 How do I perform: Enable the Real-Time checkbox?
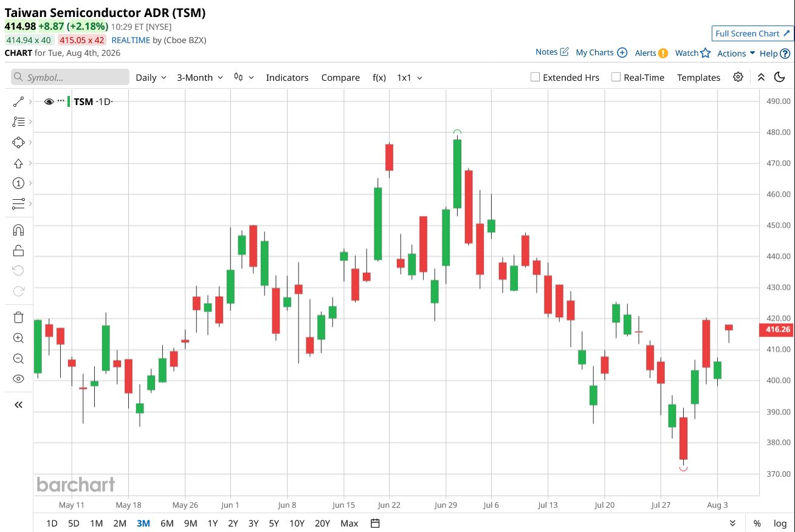[x=616, y=77]
